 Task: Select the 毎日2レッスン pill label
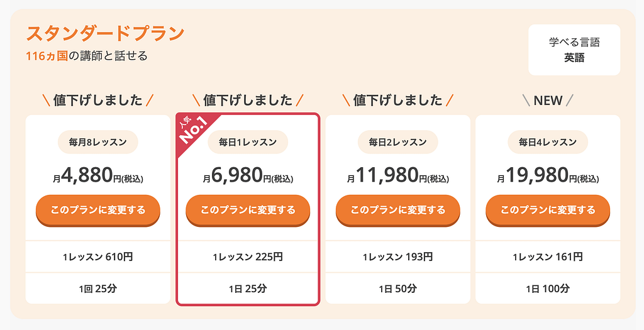[x=397, y=143]
